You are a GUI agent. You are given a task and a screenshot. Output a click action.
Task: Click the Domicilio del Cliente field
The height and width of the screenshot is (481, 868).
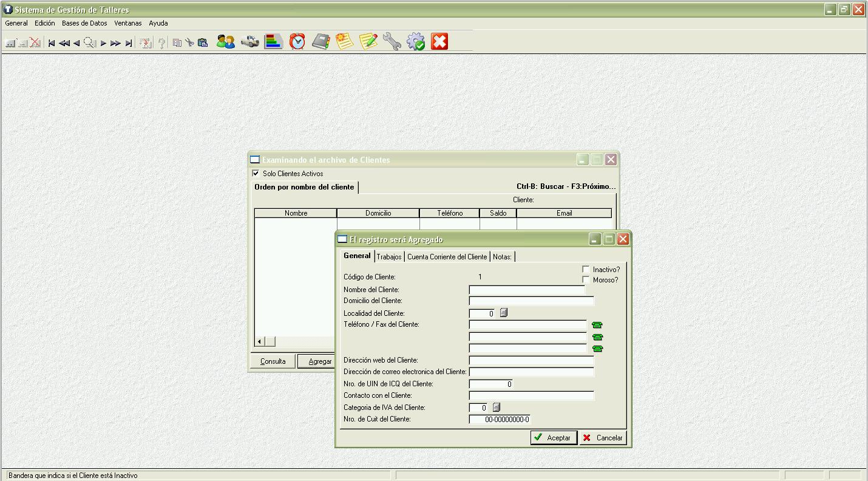[531, 301]
